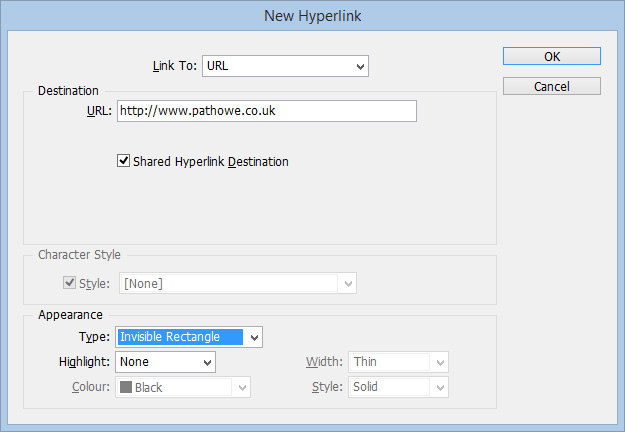625x432 pixels.
Task: Click the Colour label
Action: click(x=91, y=387)
